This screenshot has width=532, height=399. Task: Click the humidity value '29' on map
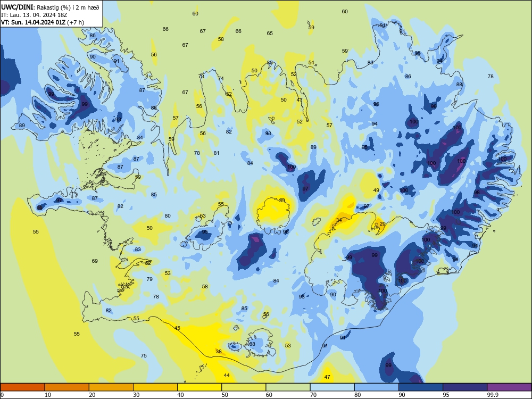pyautogui.click(x=383, y=224)
